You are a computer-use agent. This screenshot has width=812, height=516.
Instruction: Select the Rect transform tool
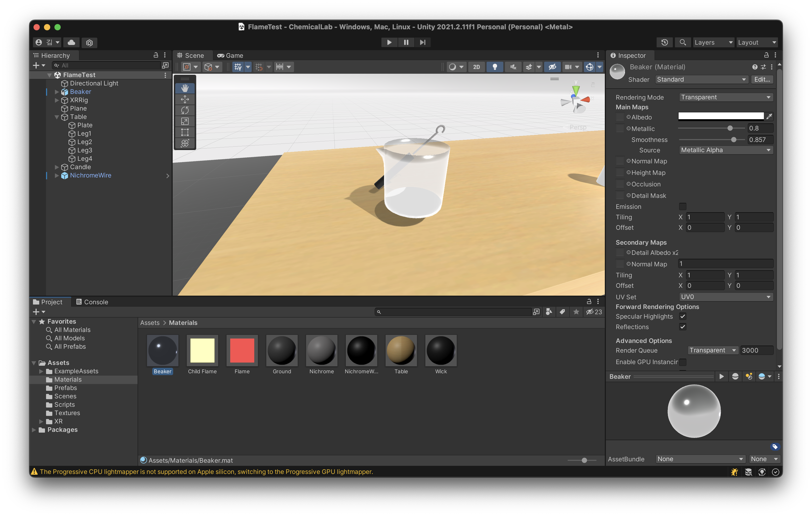pyautogui.click(x=185, y=132)
